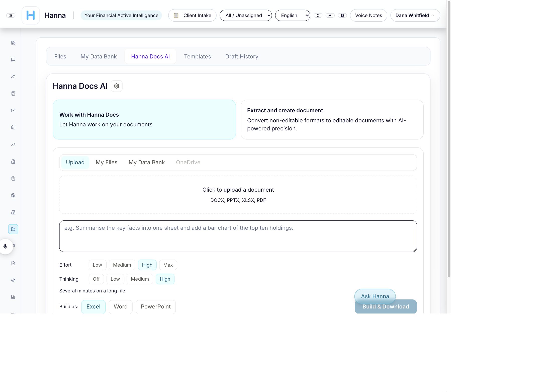
Task: Choose PowerPoint as build format
Action: click(x=156, y=306)
